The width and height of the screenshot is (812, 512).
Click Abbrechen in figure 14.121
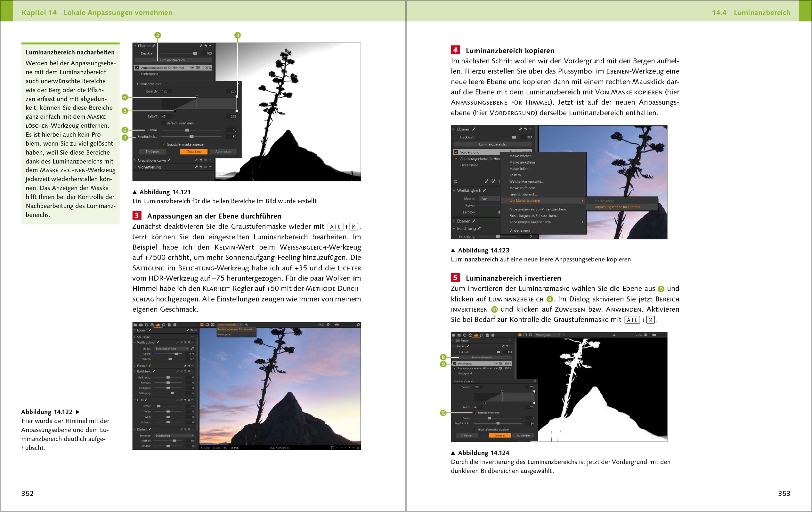(223, 152)
